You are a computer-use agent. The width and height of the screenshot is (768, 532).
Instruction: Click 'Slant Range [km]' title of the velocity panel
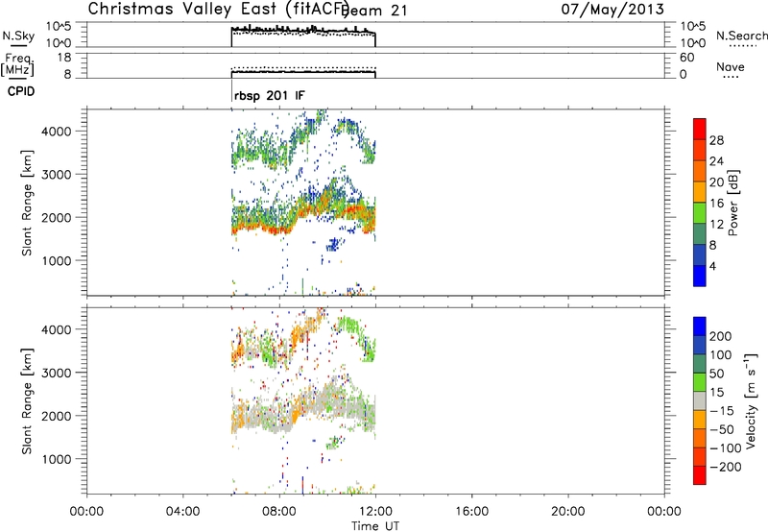click(27, 401)
